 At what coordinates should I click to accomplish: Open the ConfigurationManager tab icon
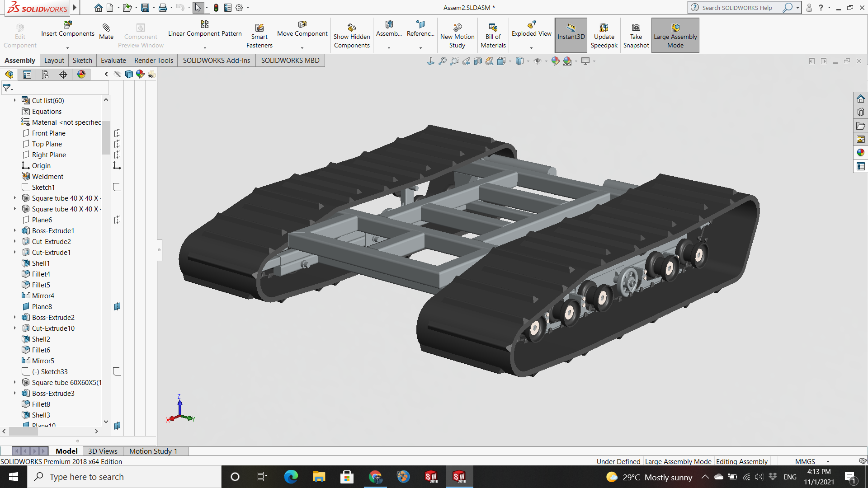click(45, 75)
